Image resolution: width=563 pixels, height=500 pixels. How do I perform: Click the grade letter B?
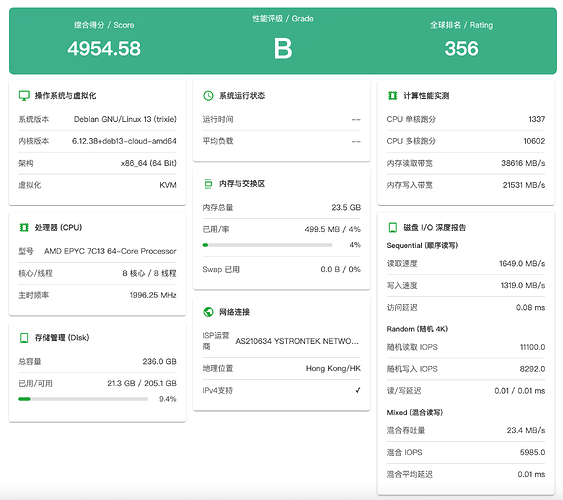(283, 48)
